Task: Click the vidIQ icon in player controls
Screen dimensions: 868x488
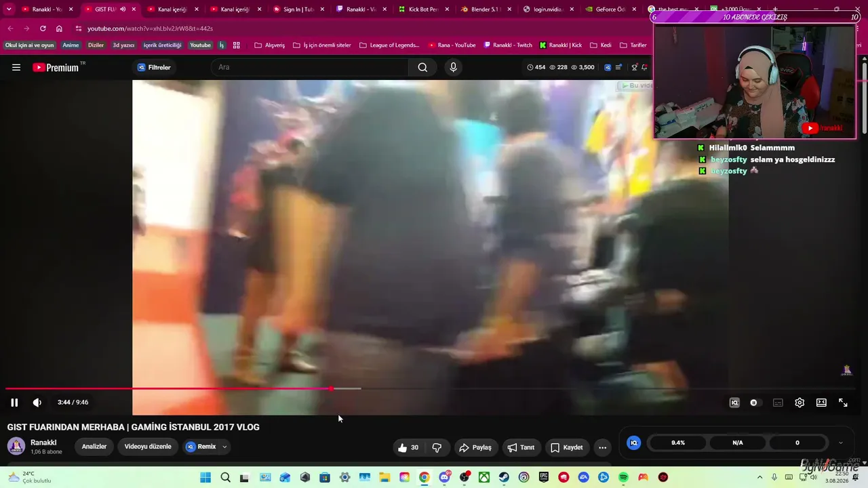Action: coord(734,403)
